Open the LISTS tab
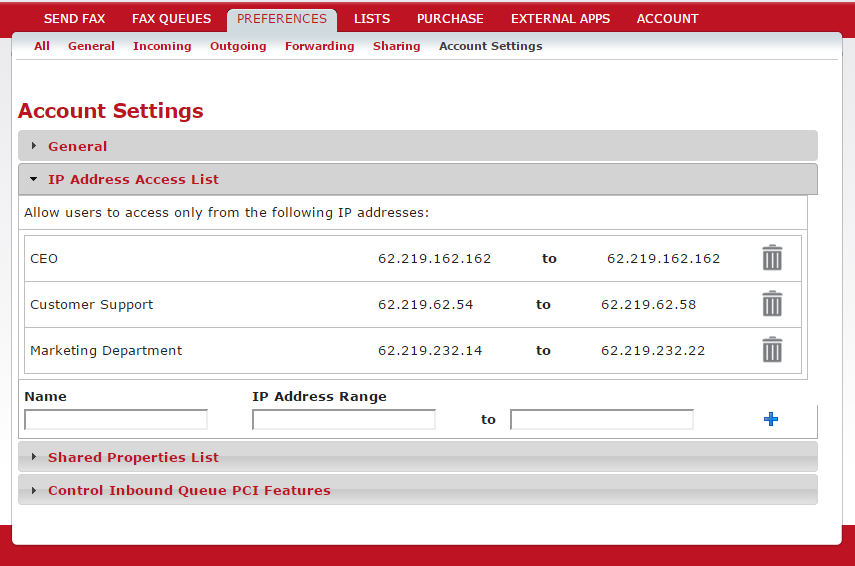The height and width of the screenshot is (566, 855). [372, 19]
